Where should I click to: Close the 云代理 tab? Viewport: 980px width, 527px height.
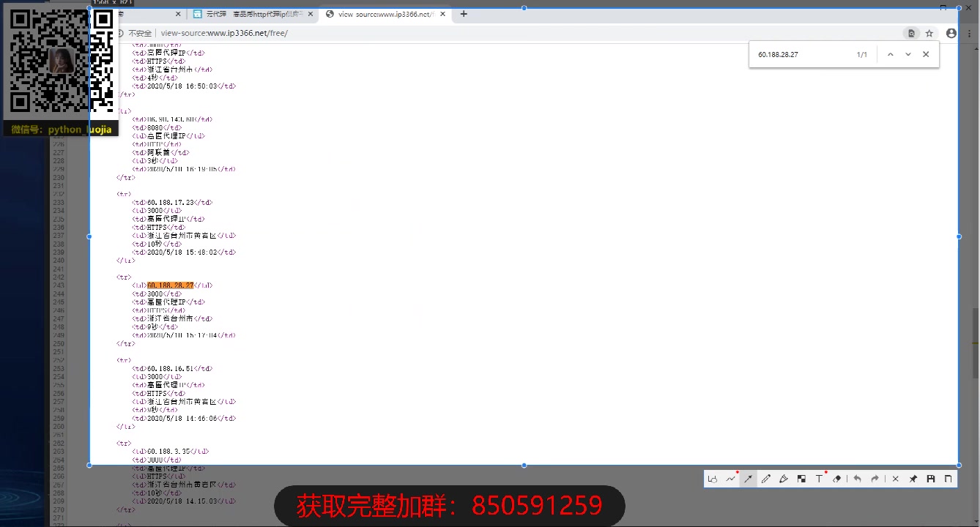(311, 14)
